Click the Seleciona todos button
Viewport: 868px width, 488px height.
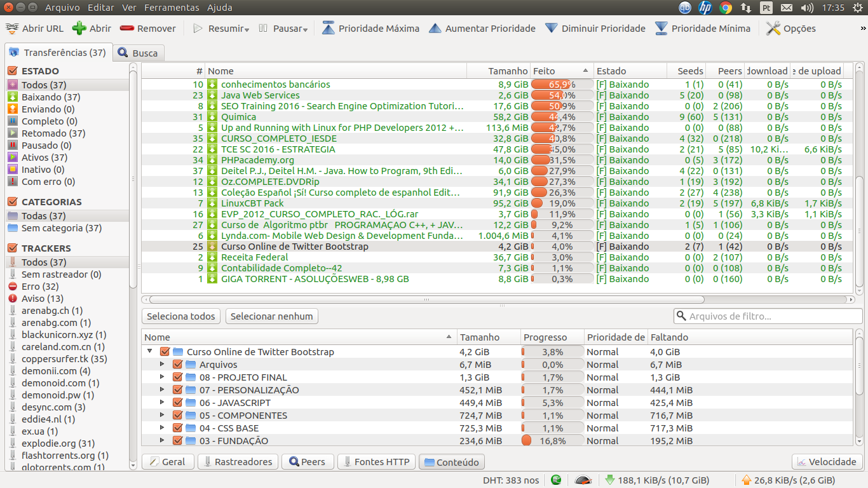(181, 316)
